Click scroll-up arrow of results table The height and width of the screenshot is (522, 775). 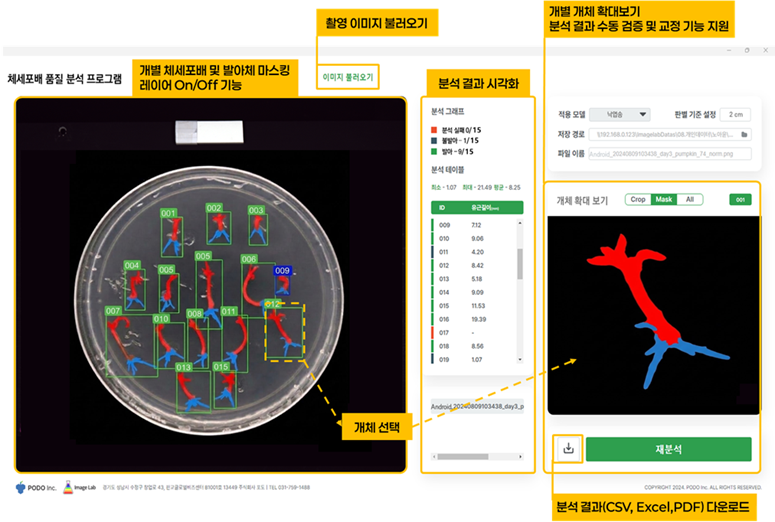coord(520,223)
